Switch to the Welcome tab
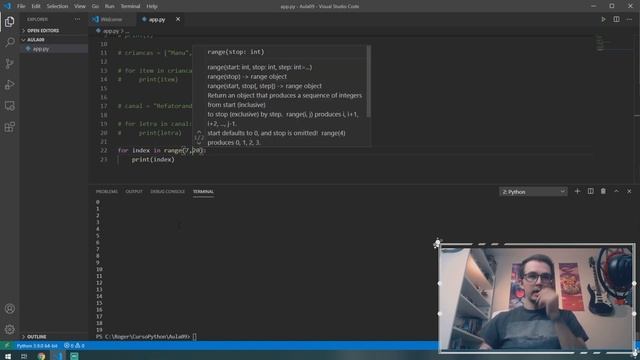The width and height of the screenshot is (640, 360). point(112,19)
